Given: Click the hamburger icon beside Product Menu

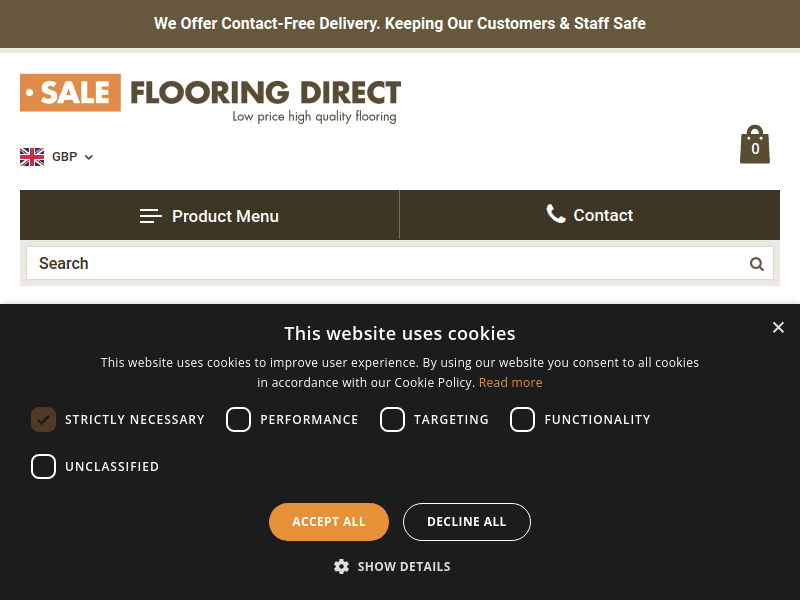Looking at the screenshot, I should point(150,215).
